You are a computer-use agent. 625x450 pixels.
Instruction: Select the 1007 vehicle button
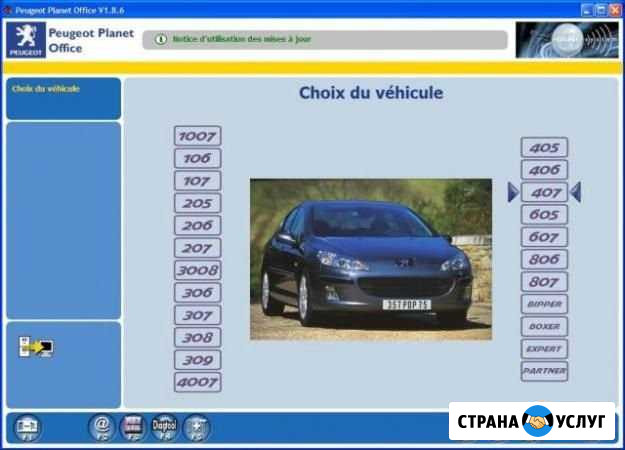[x=197, y=136]
